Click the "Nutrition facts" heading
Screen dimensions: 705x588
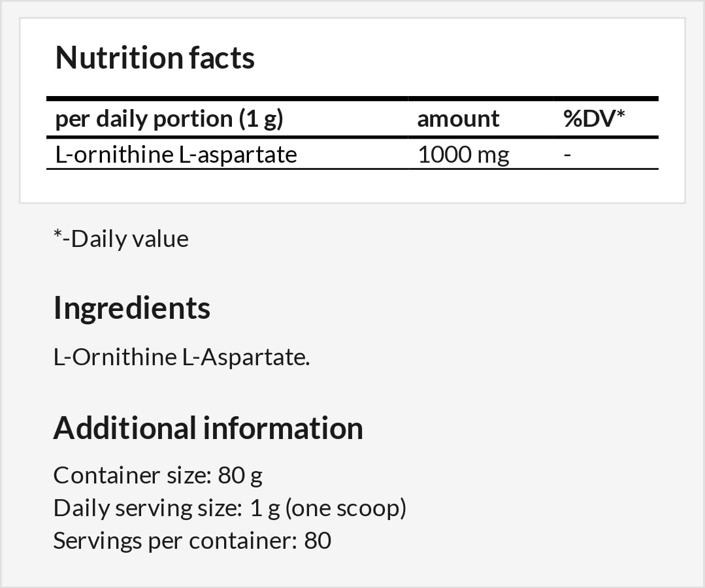pos(155,57)
